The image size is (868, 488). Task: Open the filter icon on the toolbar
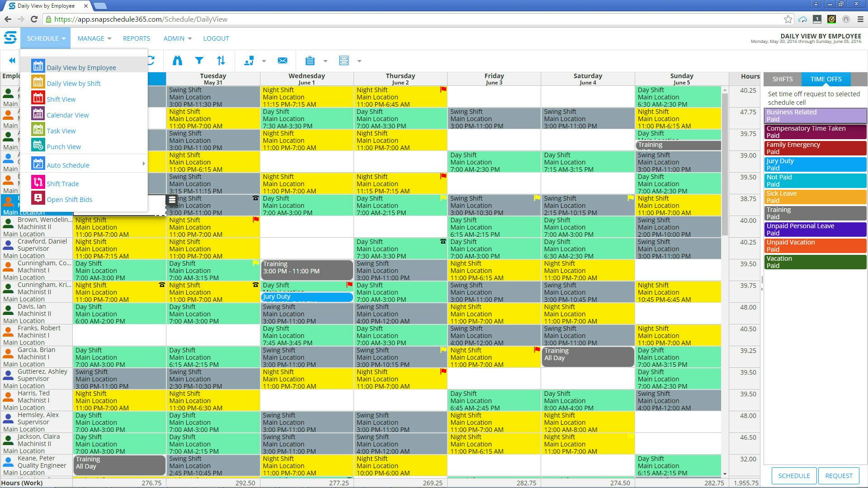tap(199, 60)
